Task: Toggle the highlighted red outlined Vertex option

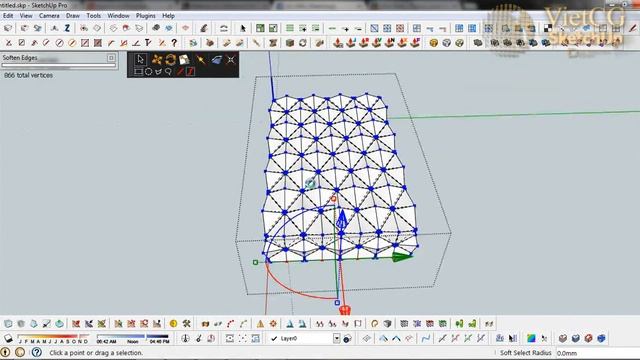Action: 191,71
